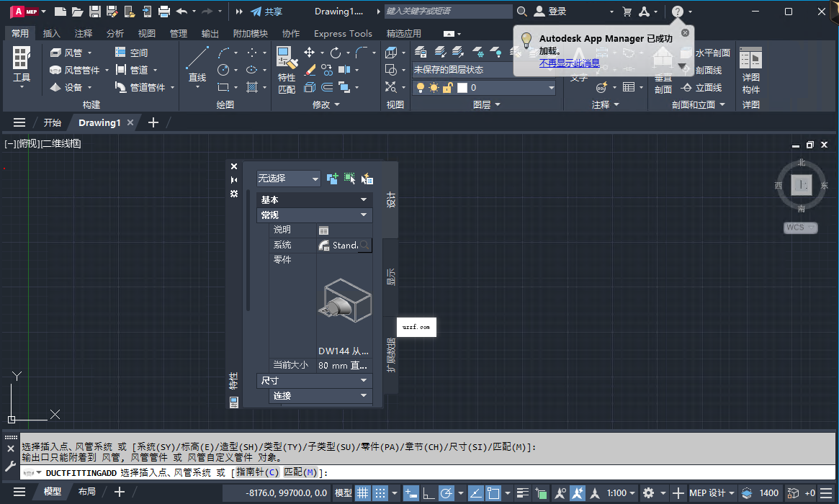
Task: Toggle the layer lock padlock icon
Action: pyautogui.click(x=449, y=87)
